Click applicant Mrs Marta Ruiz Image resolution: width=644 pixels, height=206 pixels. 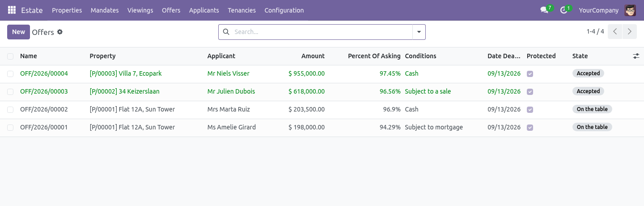[x=229, y=109]
